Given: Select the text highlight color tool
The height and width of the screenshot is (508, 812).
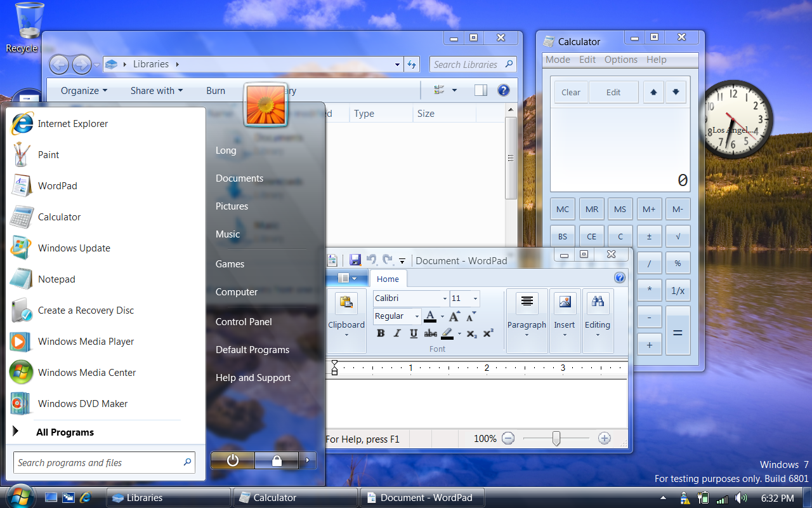Looking at the screenshot, I should (448, 333).
